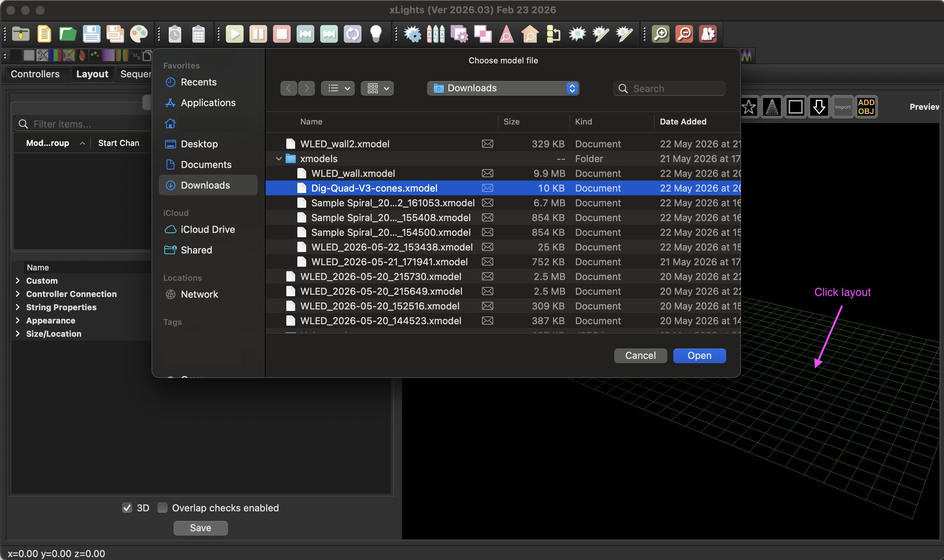Viewport: 944px width, 560px height.
Task: Click the zoom out magnifier icon
Action: point(685,34)
